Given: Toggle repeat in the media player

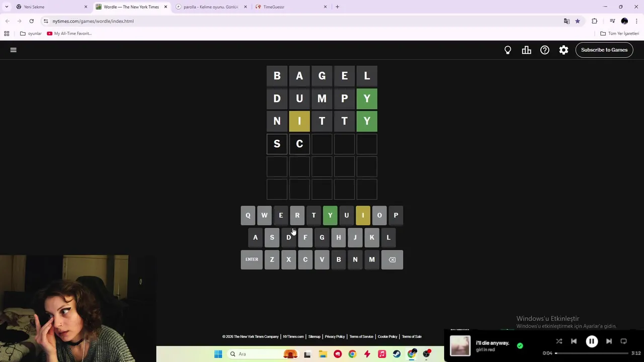Looking at the screenshot, I should (623, 341).
